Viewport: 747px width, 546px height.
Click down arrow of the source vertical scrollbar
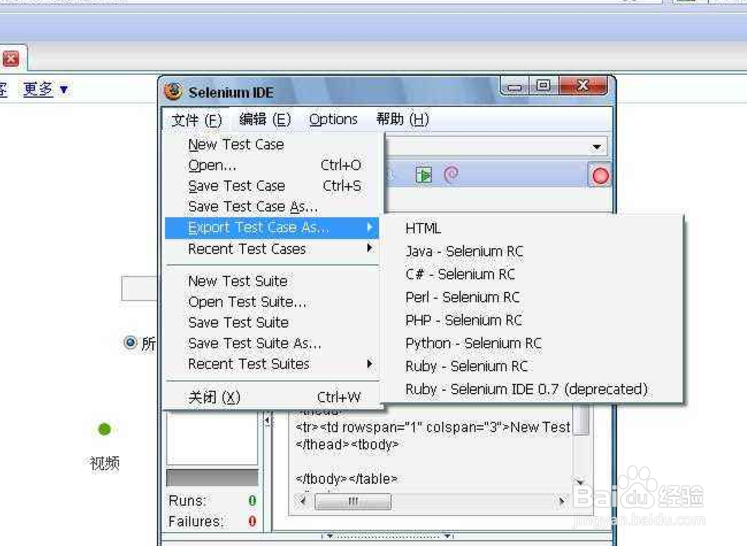pos(580,482)
